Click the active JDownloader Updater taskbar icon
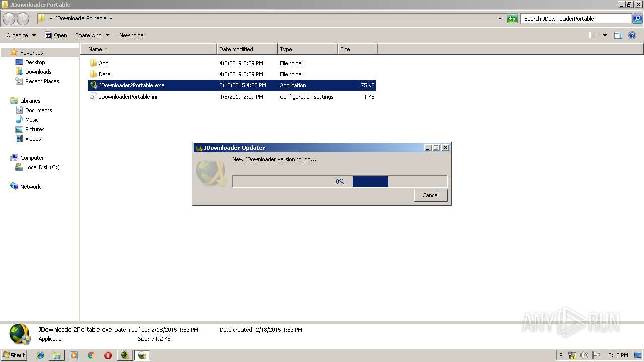 pyautogui.click(x=142, y=355)
